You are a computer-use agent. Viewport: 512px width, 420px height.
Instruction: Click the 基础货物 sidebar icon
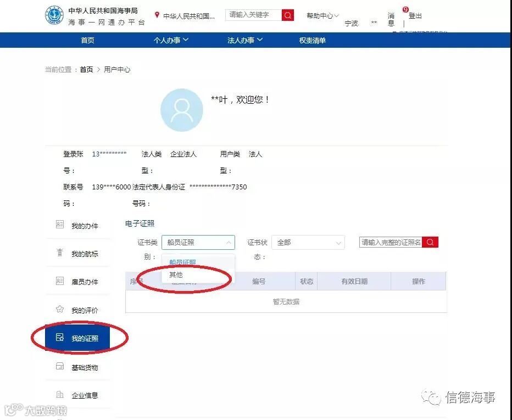(60, 366)
